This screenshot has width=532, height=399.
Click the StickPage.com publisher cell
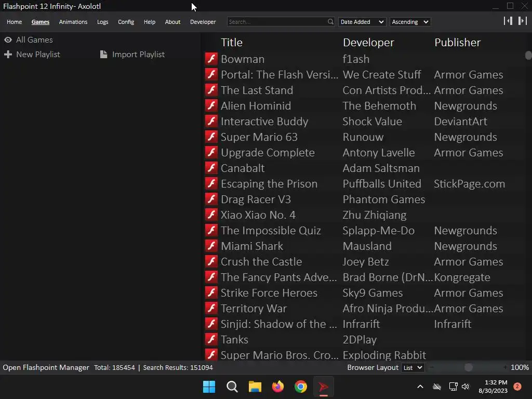pos(469,183)
